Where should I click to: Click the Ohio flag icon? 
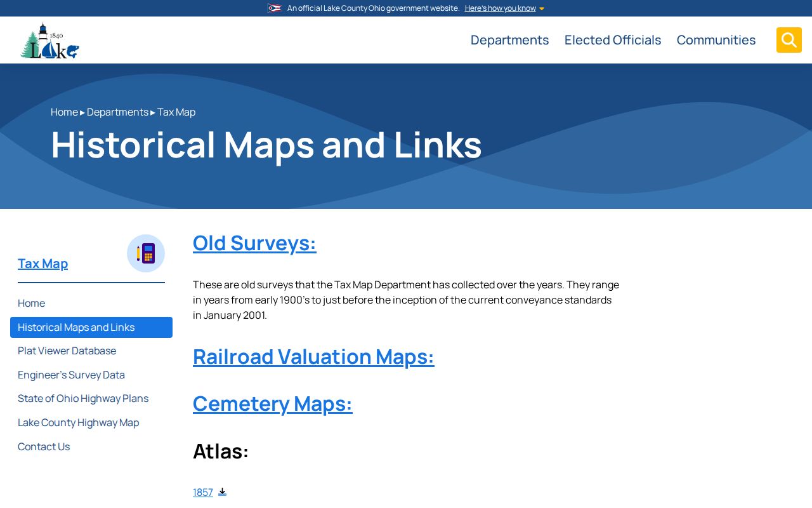coord(274,8)
